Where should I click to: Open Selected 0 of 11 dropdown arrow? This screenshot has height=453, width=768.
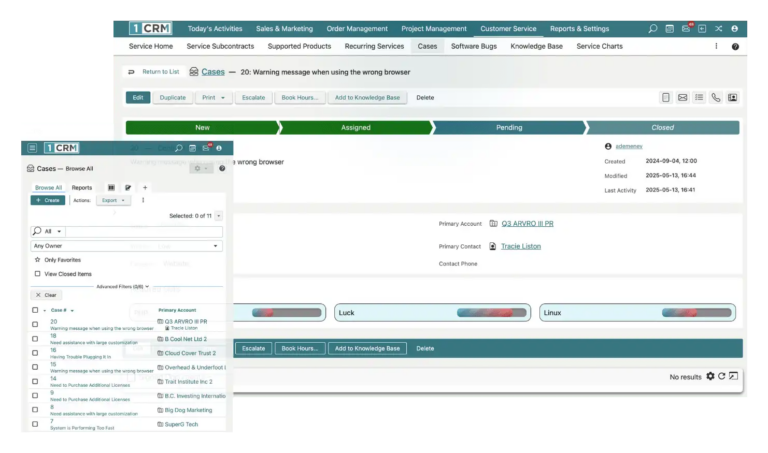[x=219, y=215]
